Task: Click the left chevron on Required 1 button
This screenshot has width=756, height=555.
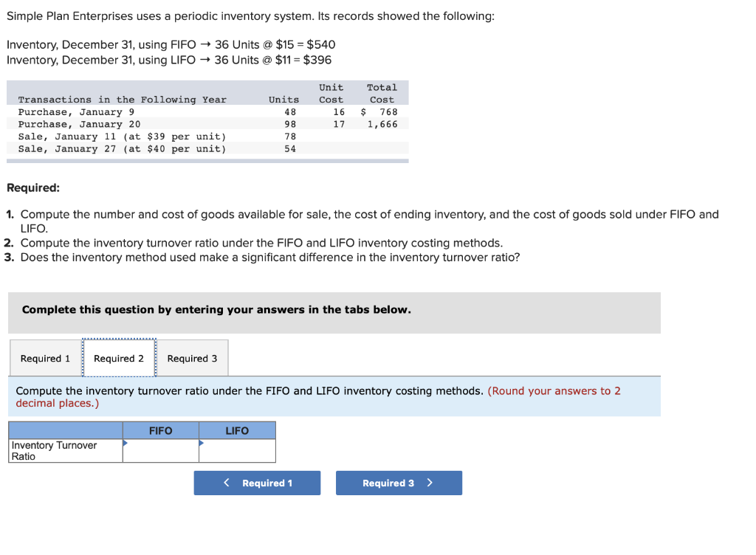Action: click(226, 483)
